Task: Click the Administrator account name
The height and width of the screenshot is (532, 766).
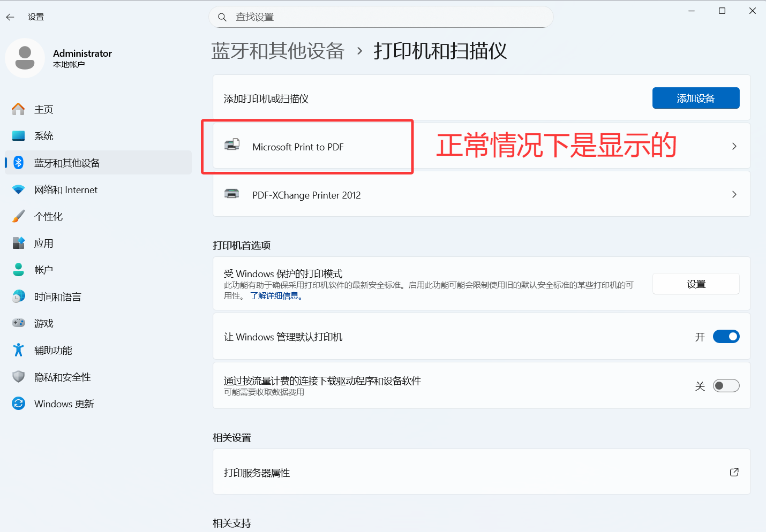Action: (x=82, y=53)
